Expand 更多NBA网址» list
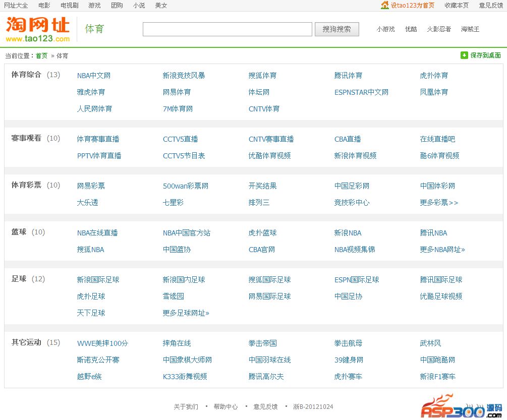Viewport: 507px width, 420px height. click(442, 250)
